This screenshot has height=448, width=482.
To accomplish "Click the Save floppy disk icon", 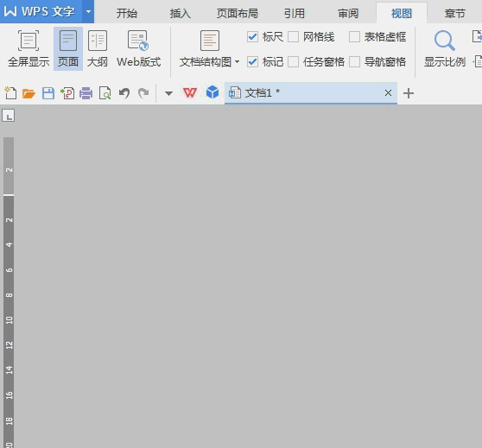I will [x=48, y=93].
